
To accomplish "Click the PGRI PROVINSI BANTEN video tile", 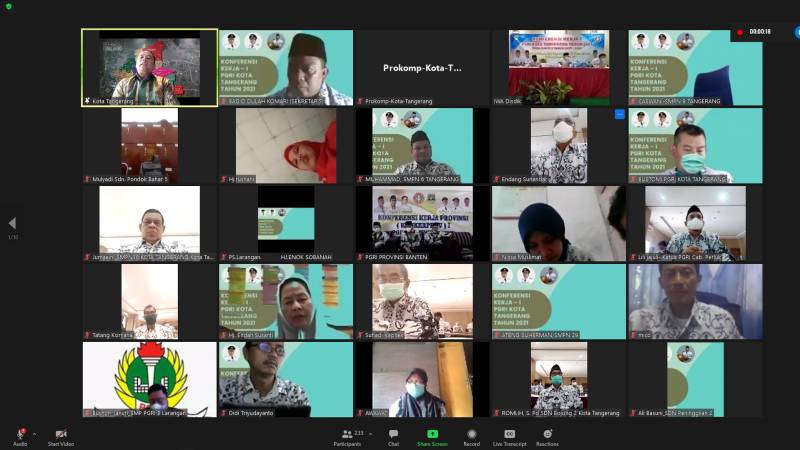I will point(422,223).
